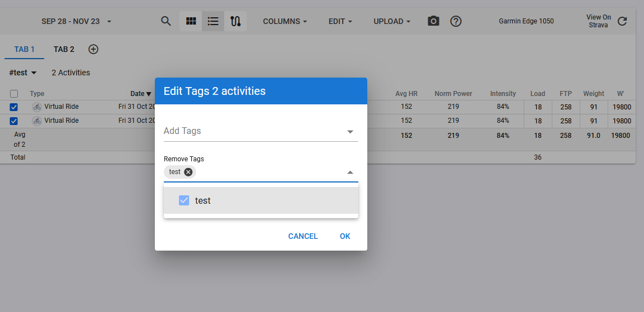Switch to grid view icon
This screenshot has height=312, width=644.
191,21
